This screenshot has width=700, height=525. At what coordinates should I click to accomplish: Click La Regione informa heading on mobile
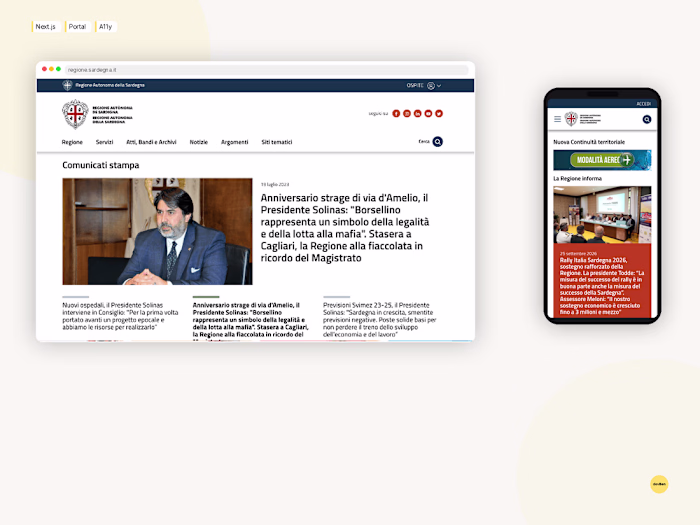577,179
